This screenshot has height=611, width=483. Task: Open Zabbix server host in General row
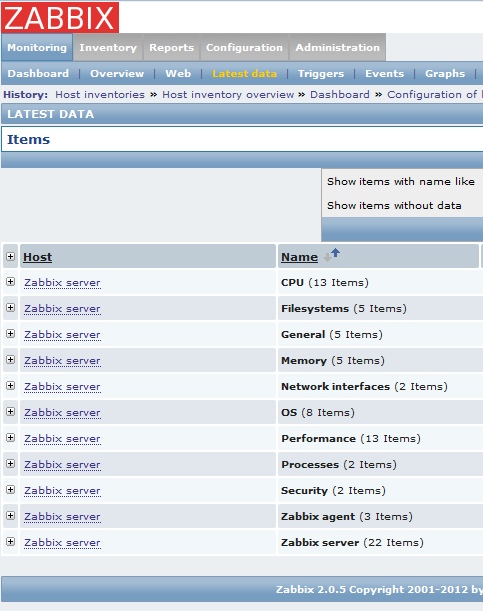point(62,335)
